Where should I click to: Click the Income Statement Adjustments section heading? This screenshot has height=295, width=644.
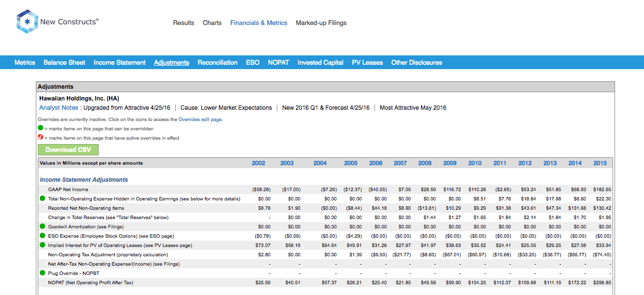[x=84, y=180]
